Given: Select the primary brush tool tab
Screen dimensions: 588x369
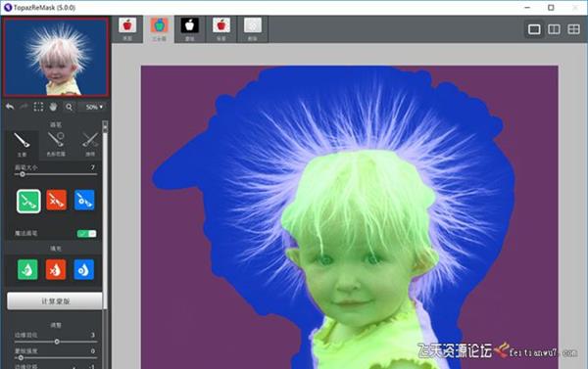Looking at the screenshot, I should pyautogui.click(x=23, y=145).
